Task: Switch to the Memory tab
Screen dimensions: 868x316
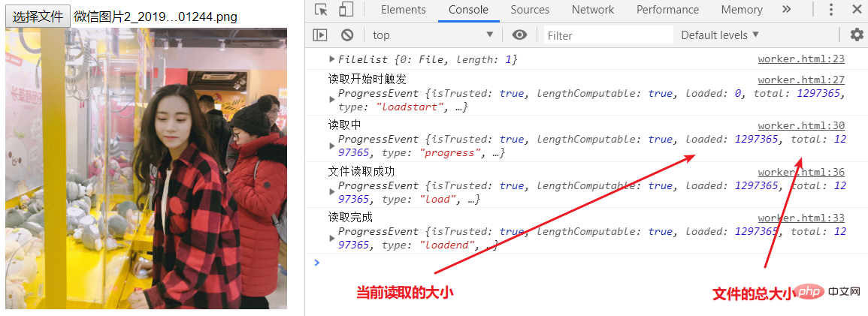Action: point(741,10)
